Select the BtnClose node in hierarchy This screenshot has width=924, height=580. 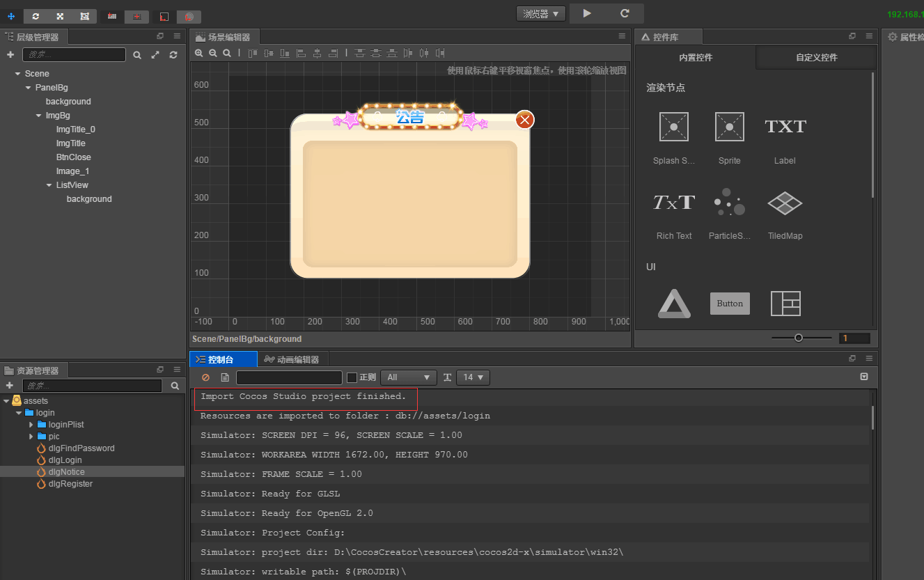tap(73, 157)
